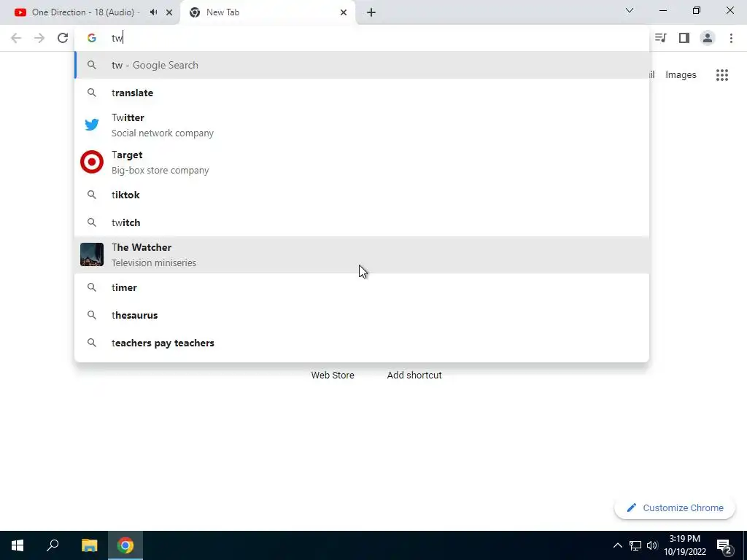Select the 'tiktok' suggestion
The height and width of the screenshot is (560, 747).
[362, 195]
